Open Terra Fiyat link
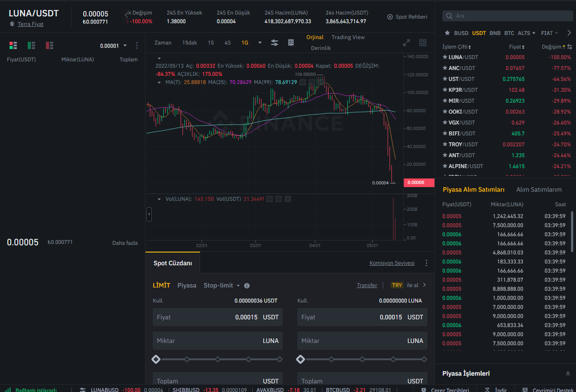Screen dimensions: 576x392 pyautogui.click(x=30, y=24)
